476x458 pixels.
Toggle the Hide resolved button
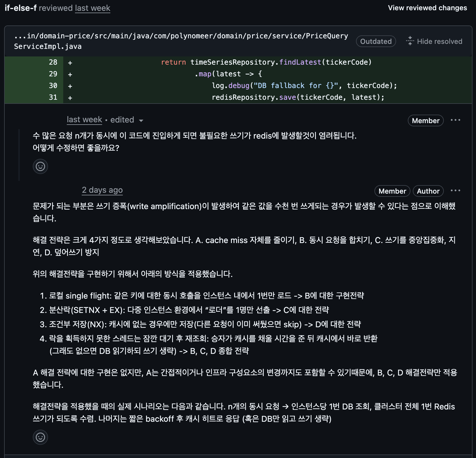[x=434, y=41]
